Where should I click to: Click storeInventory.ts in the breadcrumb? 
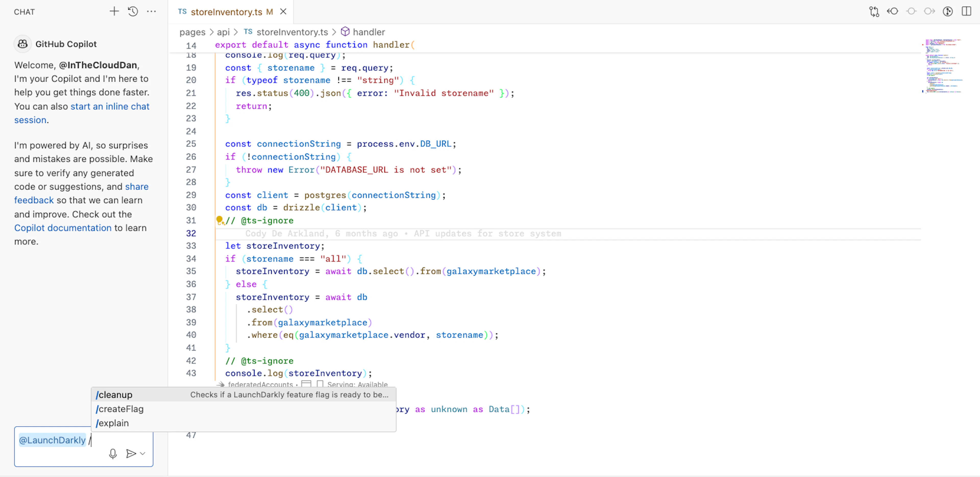[x=292, y=32]
